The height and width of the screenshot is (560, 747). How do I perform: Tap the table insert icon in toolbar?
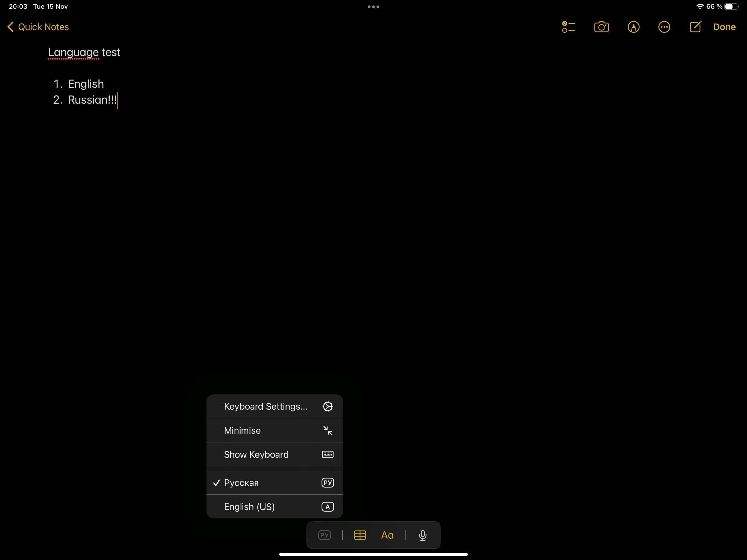pyautogui.click(x=359, y=535)
